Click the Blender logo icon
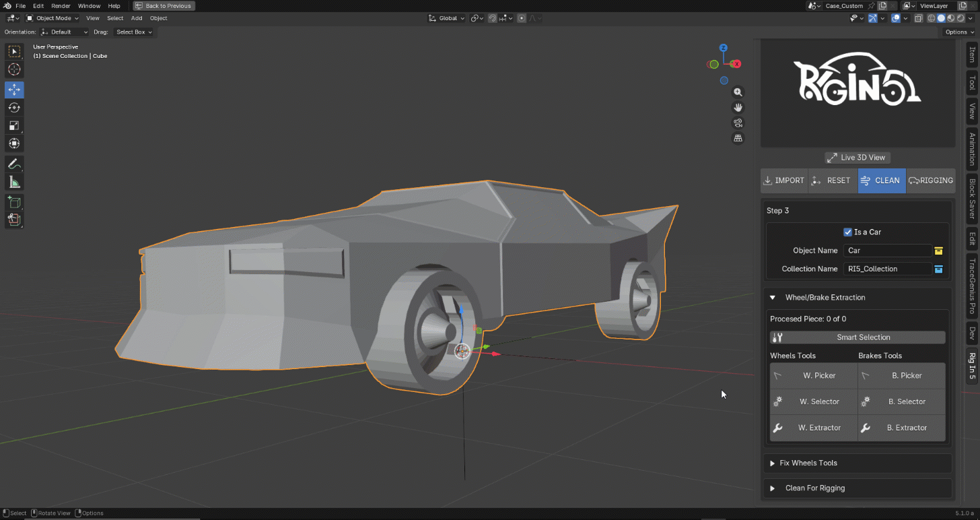 7,5
